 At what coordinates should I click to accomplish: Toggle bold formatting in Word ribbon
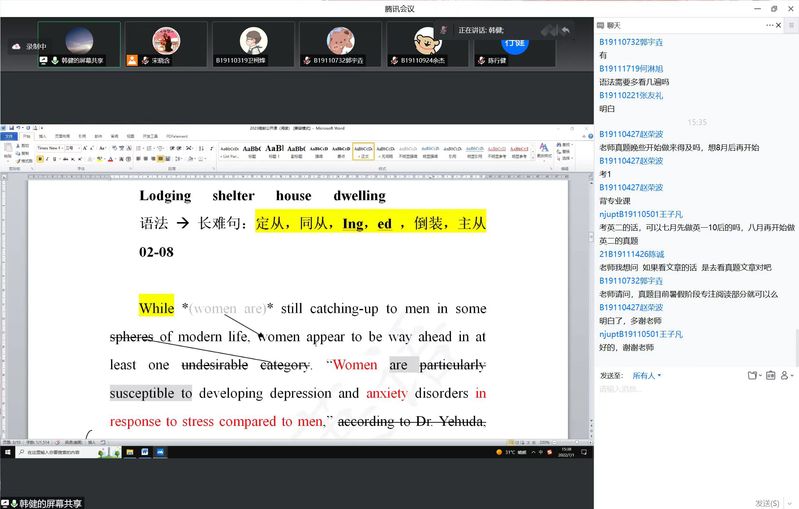pos(40,157)
